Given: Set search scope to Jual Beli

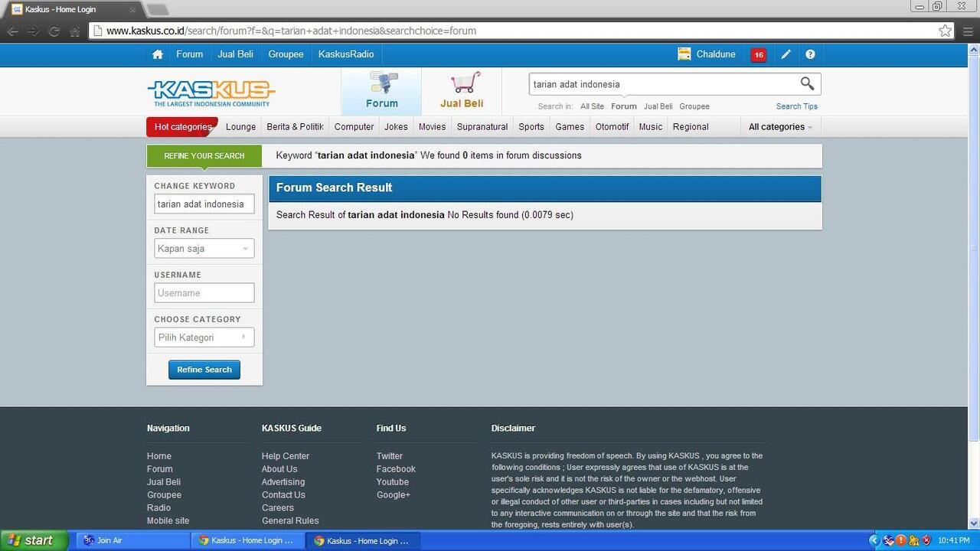Looking at the screenshot, I should tap(658, 106).
